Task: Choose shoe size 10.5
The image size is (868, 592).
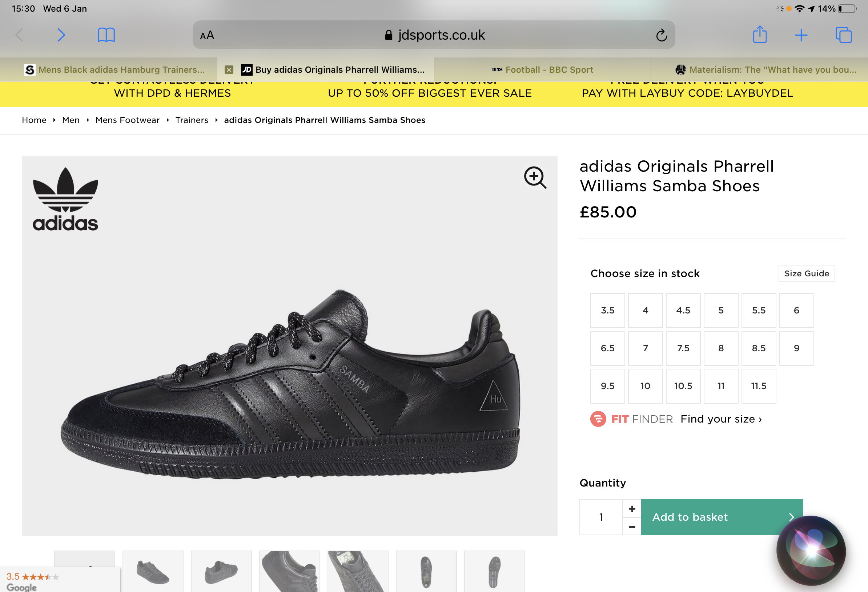Action: [x=683, y=386]
